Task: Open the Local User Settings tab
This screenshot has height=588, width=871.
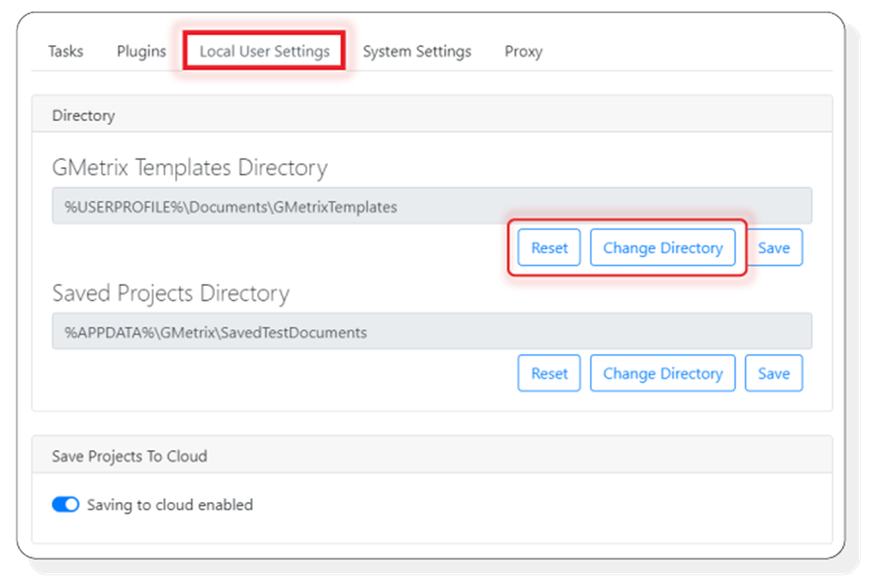Action: [264, 52]
